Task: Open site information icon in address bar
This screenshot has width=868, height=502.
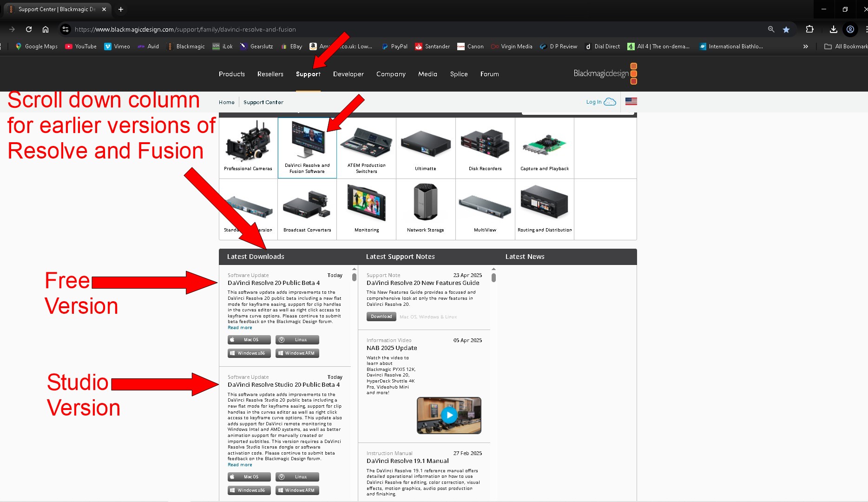Action: tap(66, 29)
